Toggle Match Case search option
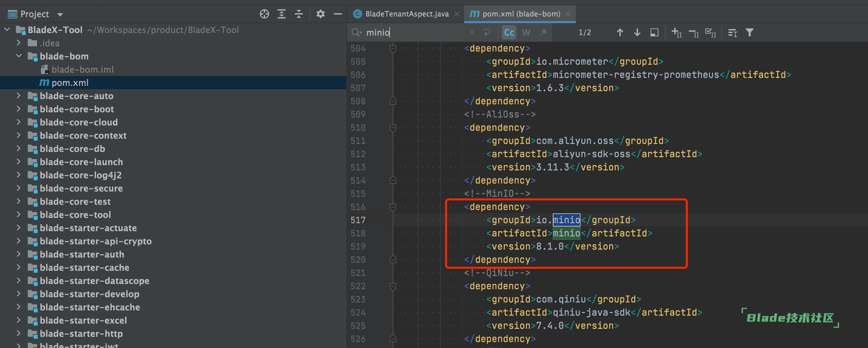868x348 pixels. click(x=509, y=32)
